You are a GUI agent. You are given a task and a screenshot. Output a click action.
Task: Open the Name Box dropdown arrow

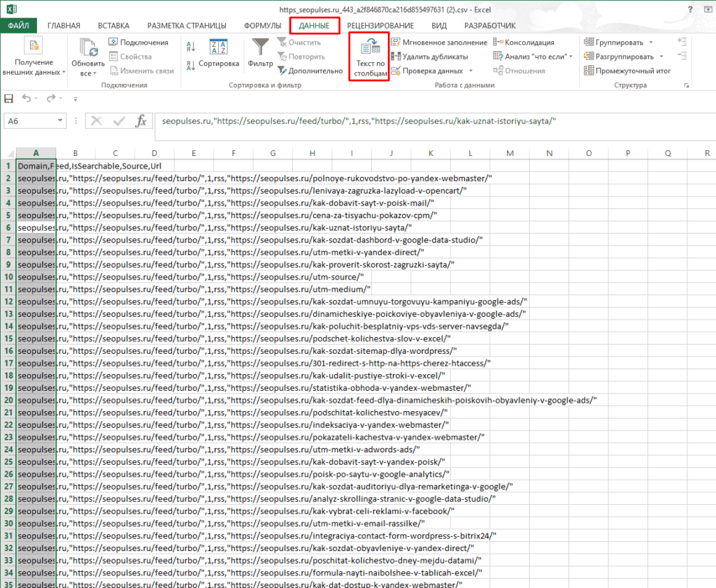(60, 121)
